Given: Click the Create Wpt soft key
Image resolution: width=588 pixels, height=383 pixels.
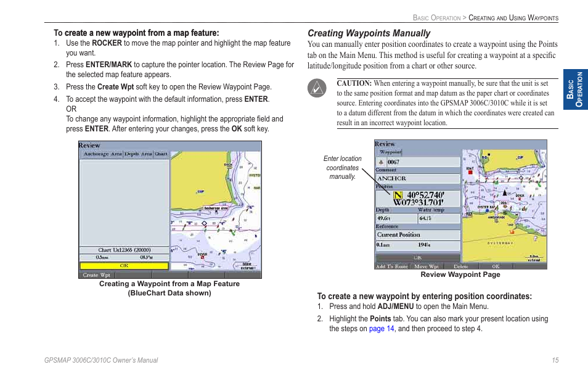Looking at the screenshot, I should [x=96, y=275].
